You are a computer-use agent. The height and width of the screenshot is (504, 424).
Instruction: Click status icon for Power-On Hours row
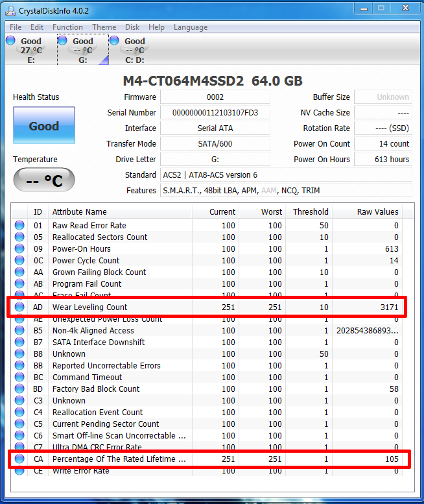[19, 249]
